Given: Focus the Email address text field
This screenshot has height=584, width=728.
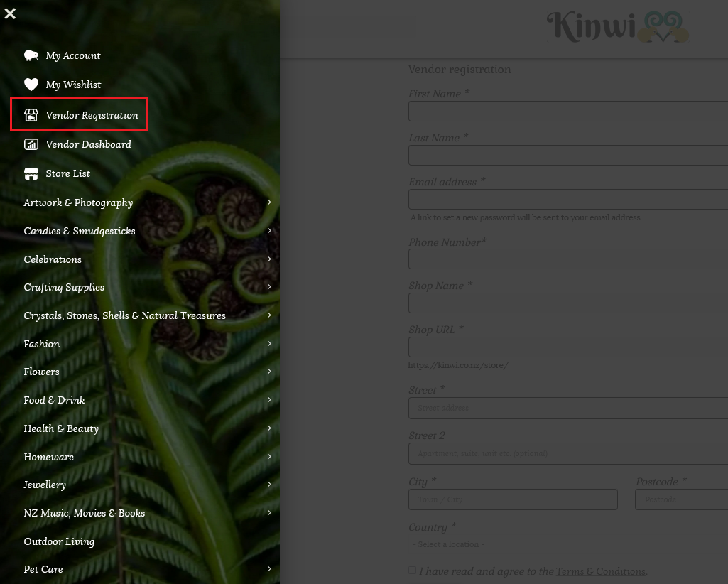Looking at the screenshot, I should click(x=568, y=200).
